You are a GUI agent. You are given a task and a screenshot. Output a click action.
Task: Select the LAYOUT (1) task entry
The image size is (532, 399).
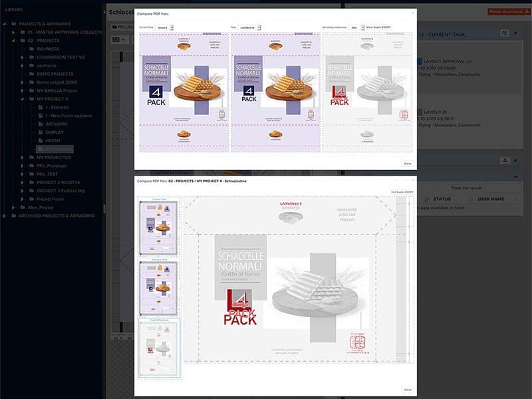click(435, 112)
